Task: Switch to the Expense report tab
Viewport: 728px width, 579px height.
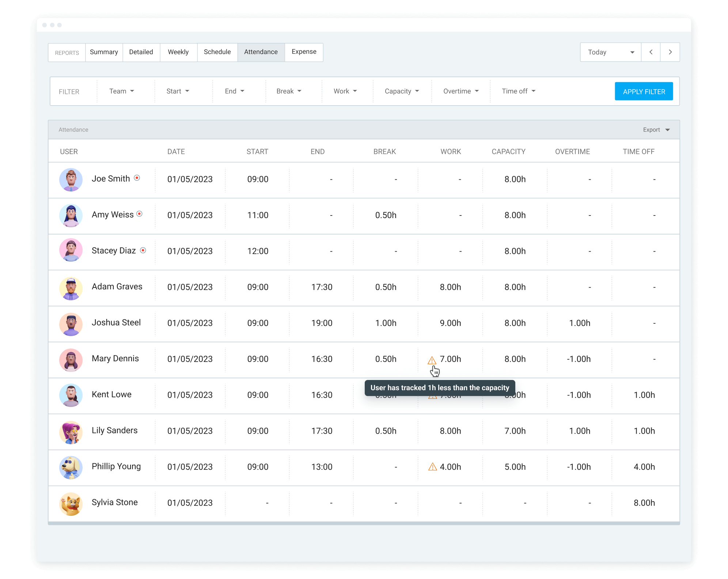Action: tap(304, 52)
